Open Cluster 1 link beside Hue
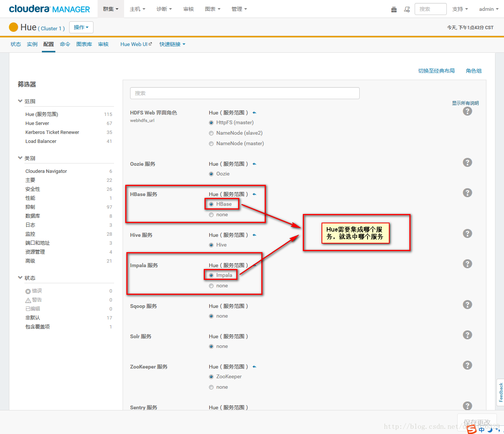The image size is (504, 434). point(52,28)
